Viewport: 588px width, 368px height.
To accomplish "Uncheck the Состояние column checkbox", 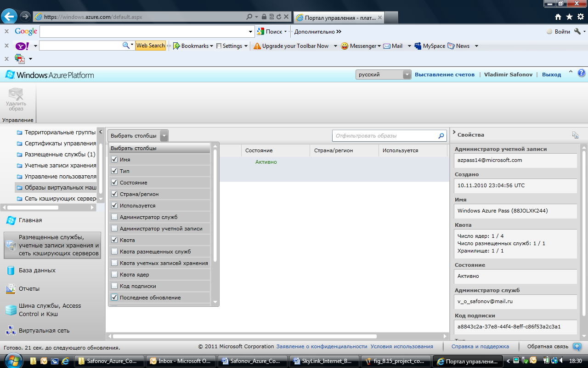I will tap(114, 183).
